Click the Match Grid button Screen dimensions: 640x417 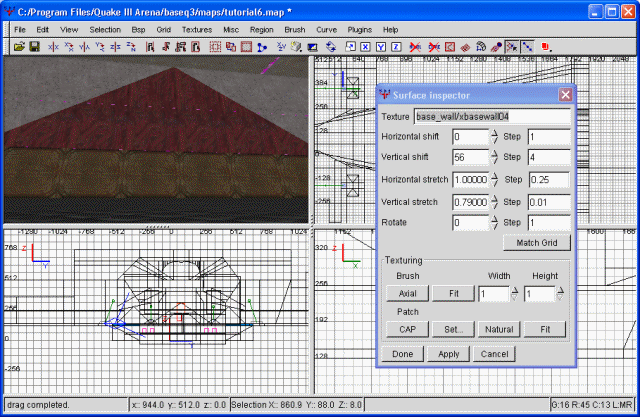coord(537,243)
